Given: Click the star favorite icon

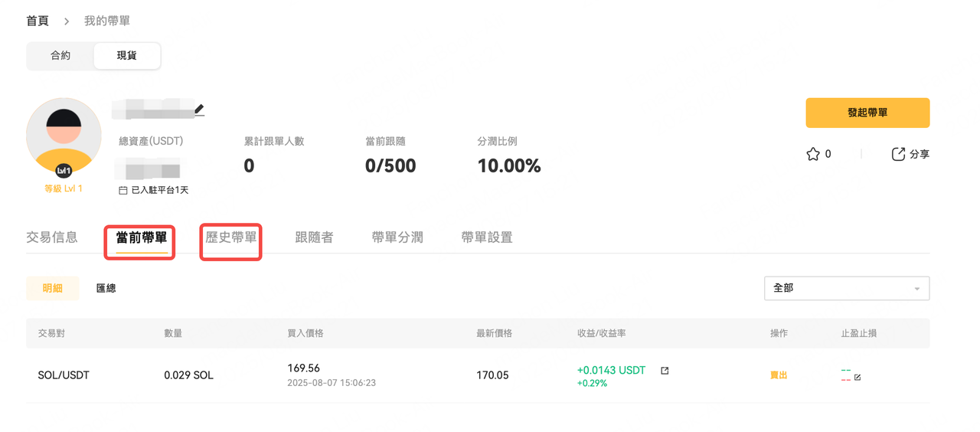Looking at the screenshot, I should tap(813, 154).
